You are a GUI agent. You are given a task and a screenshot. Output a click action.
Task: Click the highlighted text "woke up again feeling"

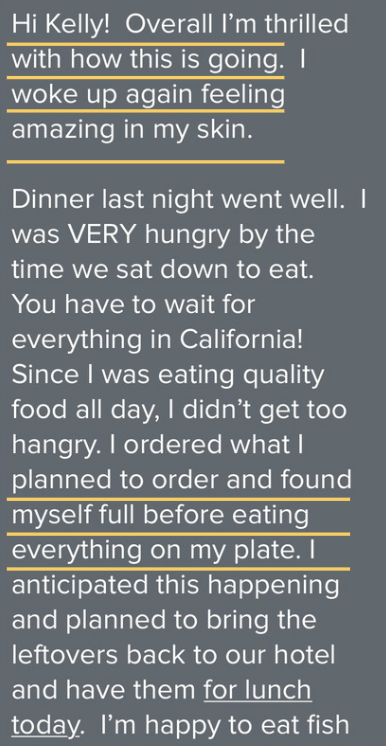coord(148,95)
